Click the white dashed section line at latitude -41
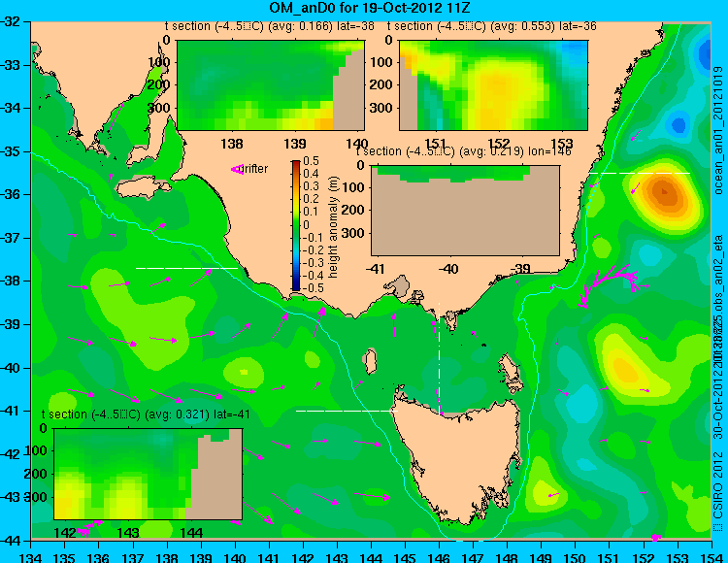728x563 pixels. click(x=347, y=411)
